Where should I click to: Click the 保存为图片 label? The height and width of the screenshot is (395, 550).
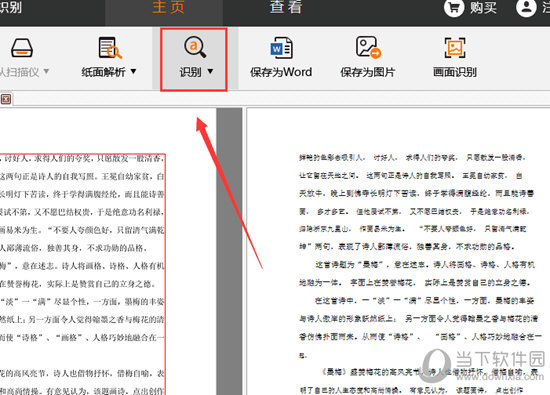(368, 72)
